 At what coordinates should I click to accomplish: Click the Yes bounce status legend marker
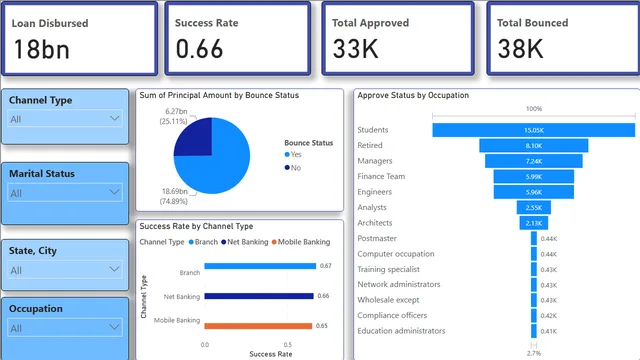(x=287, y=154)
